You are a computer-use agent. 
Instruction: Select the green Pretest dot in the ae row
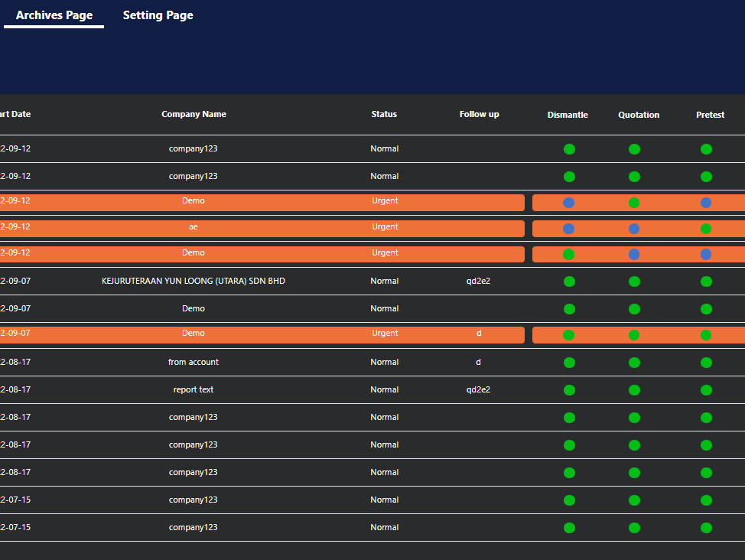click(x=706, y=229)
